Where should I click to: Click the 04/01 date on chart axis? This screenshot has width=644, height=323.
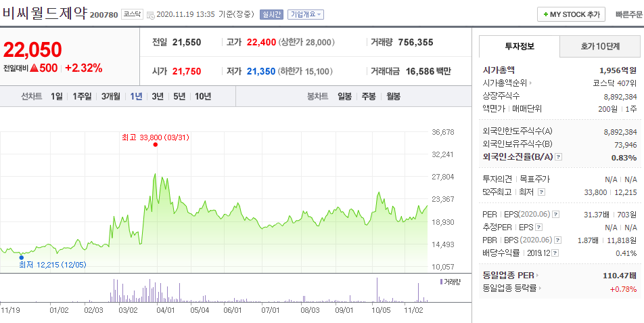coord(165,310)
